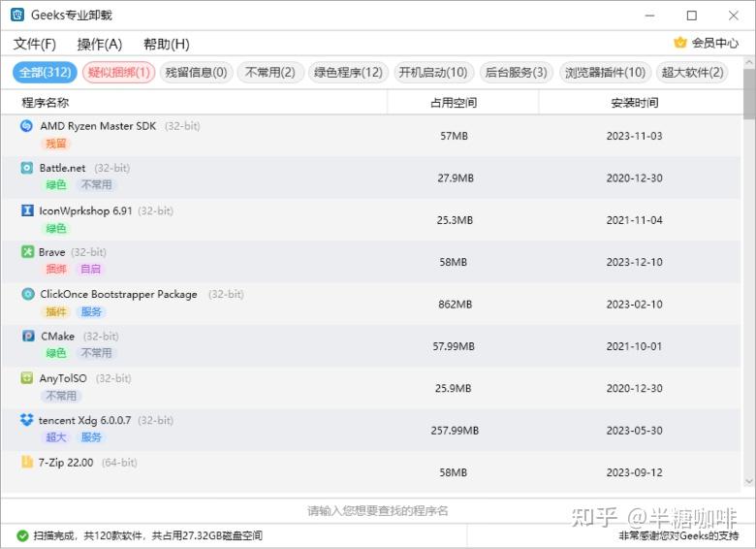Click the 7-Zip 22.00 folder icon
This screenshot has height=549, width=756.
(x=27, y=462)
